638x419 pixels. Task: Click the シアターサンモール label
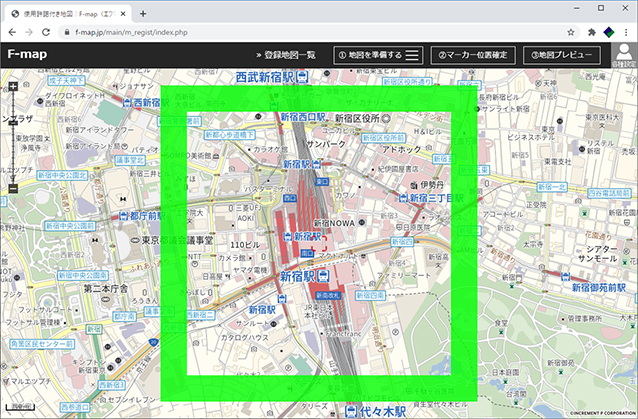click(x=598, y=254)
